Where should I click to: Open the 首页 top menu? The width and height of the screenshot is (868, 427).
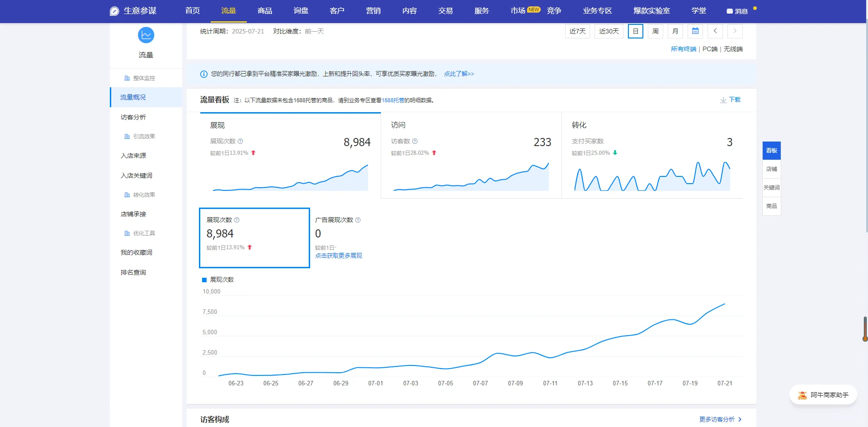coord(193,11)
